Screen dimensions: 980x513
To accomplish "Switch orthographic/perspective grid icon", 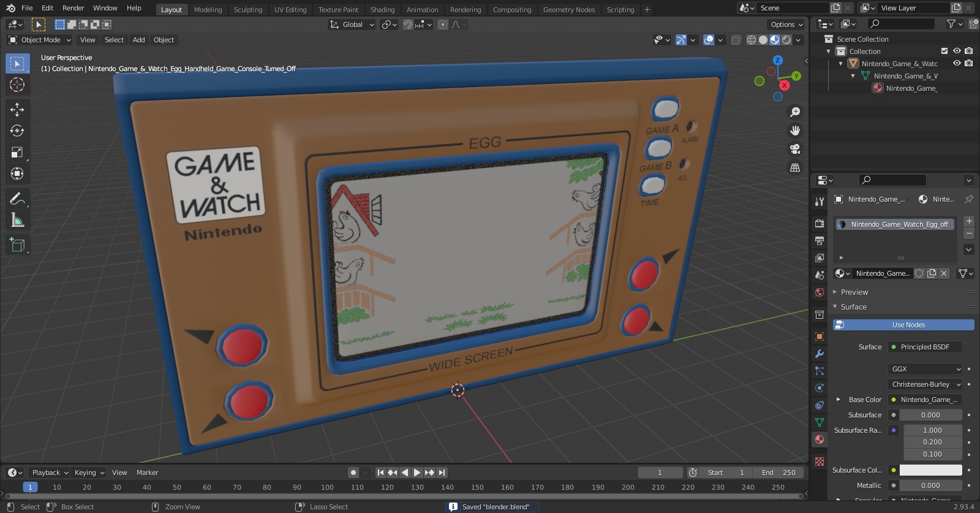I will coord(795,167).
